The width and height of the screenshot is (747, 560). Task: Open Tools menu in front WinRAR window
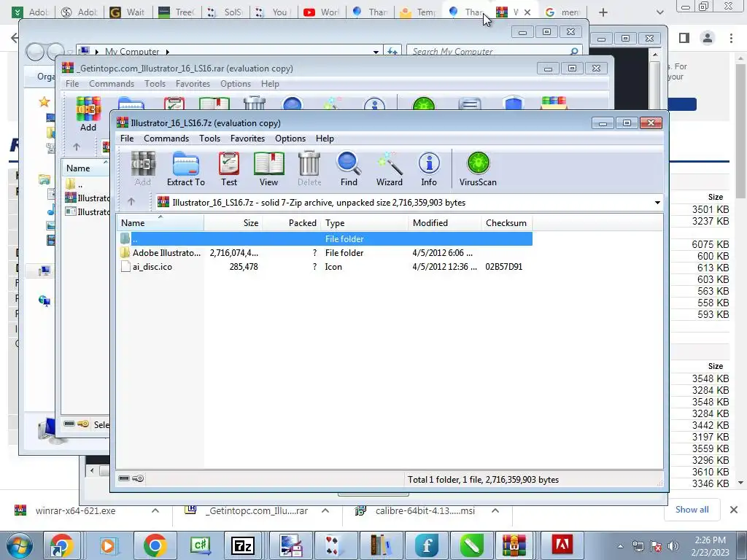tap(209, 138)
